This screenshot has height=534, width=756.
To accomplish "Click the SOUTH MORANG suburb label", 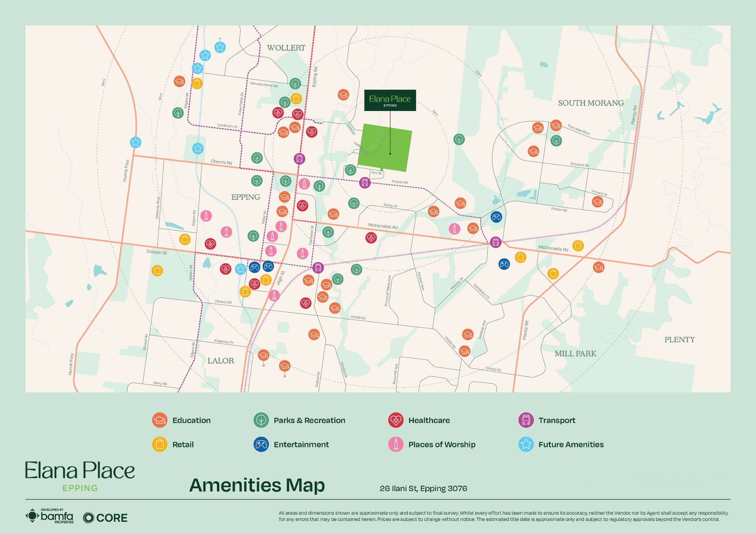I will (591, 103).
